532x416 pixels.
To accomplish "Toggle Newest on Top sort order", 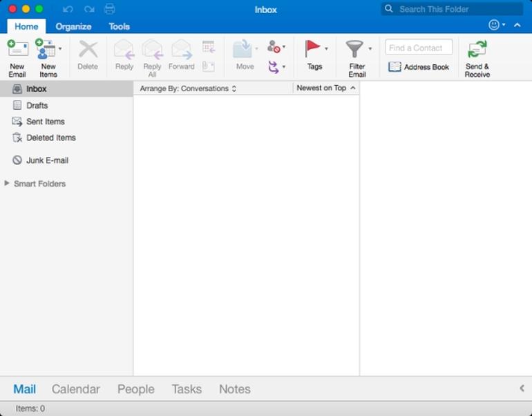I will (x=325, y=88).
